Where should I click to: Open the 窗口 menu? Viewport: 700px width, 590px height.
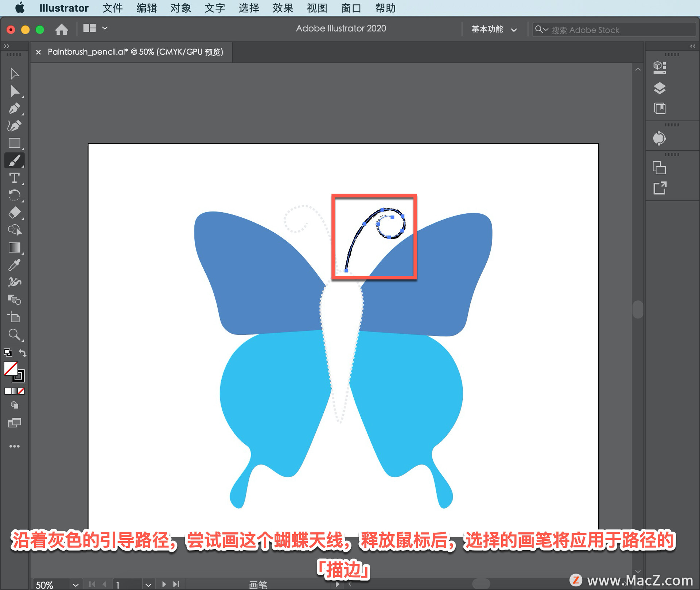click(x=351, y=8)
